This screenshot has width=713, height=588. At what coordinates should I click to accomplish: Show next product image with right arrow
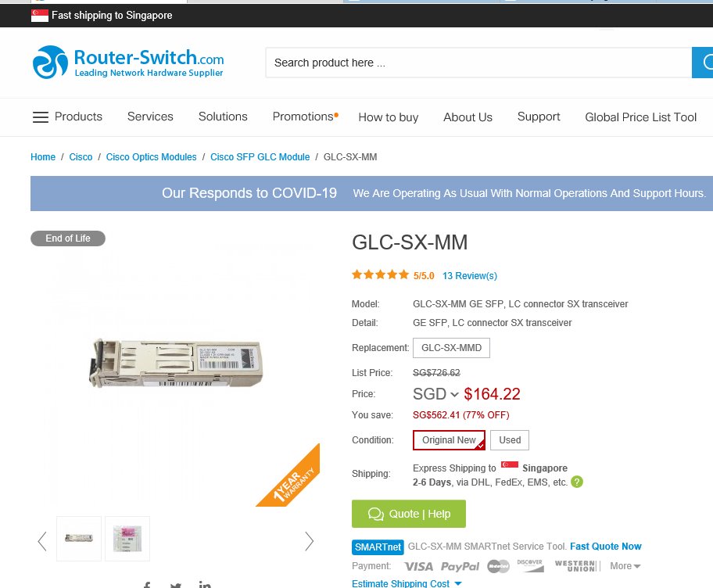[310, 541]
